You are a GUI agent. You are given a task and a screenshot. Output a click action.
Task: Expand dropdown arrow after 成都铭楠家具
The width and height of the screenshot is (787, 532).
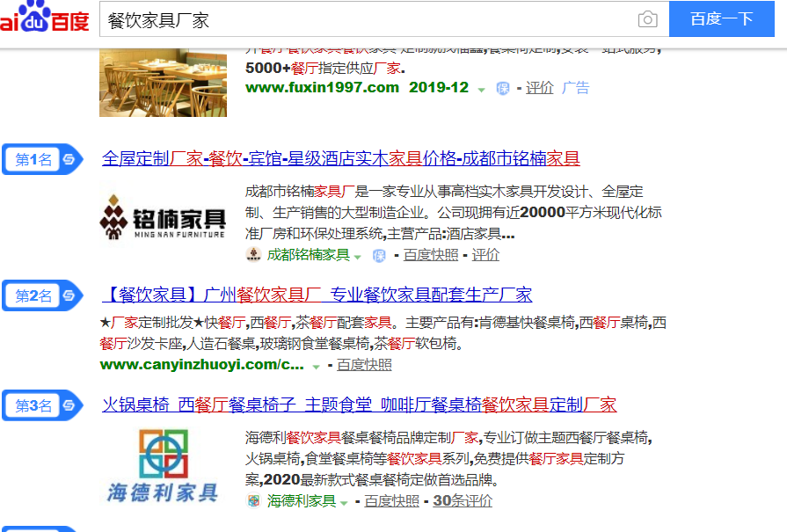357,257
